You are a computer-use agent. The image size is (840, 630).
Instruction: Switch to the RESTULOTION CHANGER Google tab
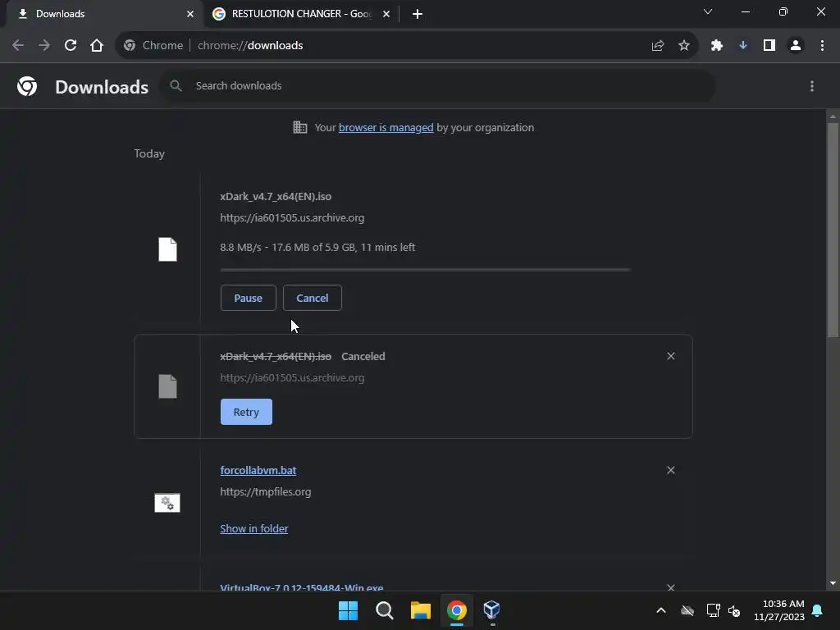300,14
